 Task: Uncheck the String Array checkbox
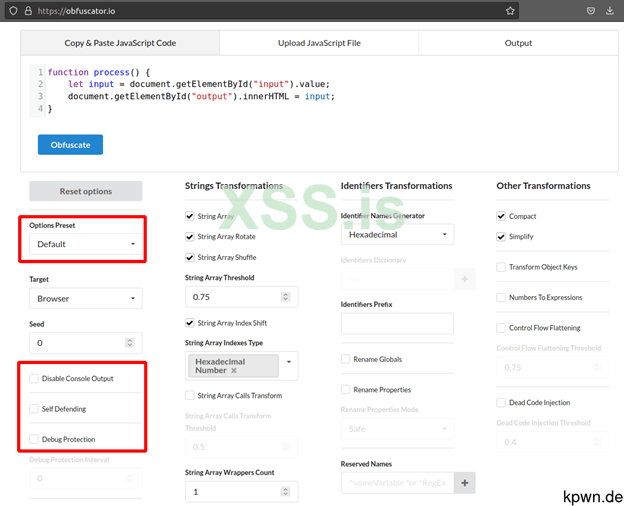[190, 216]
